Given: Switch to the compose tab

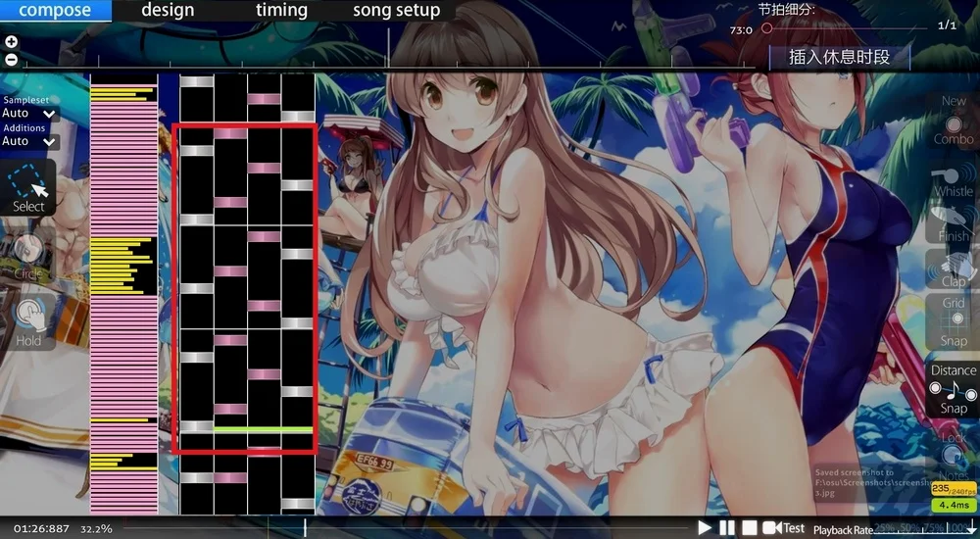Looking at the screenshot, I should (x=55, y=11).
